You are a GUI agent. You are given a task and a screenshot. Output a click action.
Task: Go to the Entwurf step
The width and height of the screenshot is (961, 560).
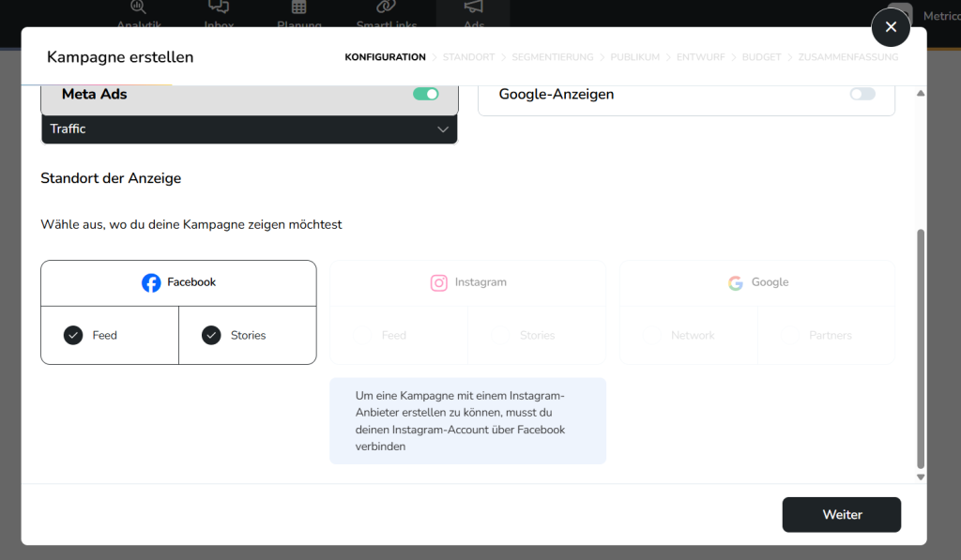(x=700, y=57)
